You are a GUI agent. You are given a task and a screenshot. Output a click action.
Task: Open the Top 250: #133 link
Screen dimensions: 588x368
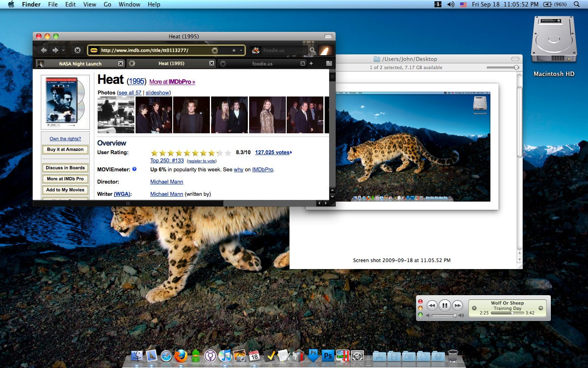[x=167, y=161]
